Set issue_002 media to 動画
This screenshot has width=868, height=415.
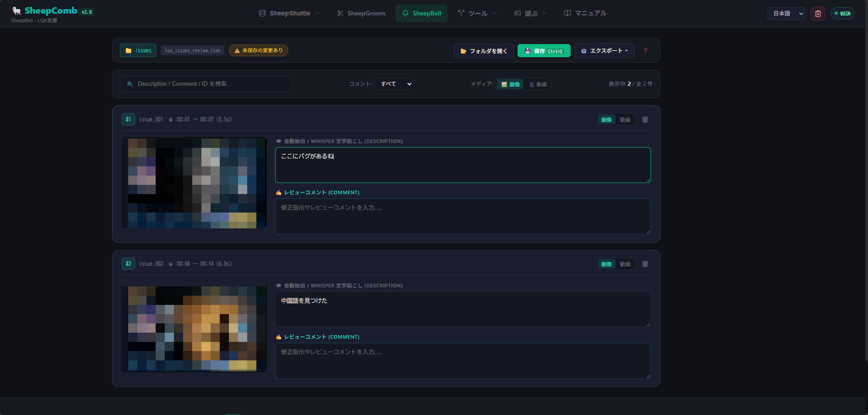tap(625, 264)
